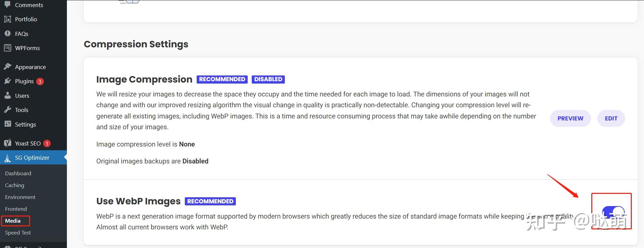Image resolution: width=644 pixels, height=248 pixels.
Task: Click the Yoast SEO logo icon
Action: point(7,143)
